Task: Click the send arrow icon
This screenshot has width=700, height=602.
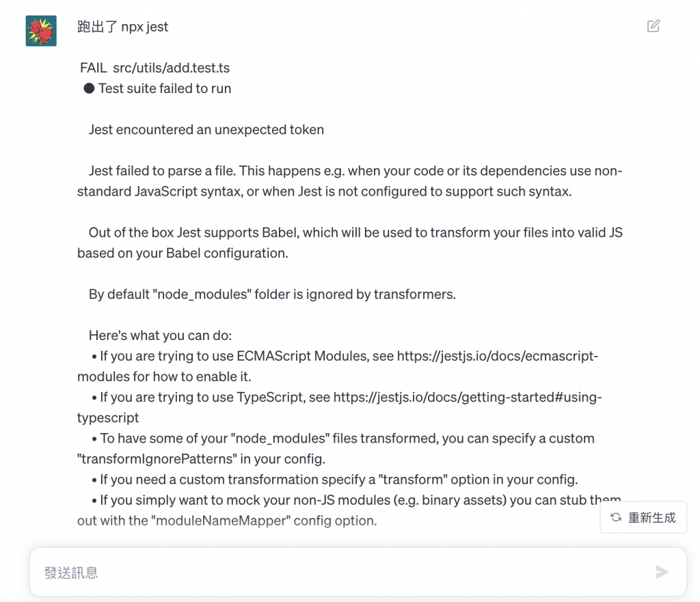Action: click(x=662, y=572)
